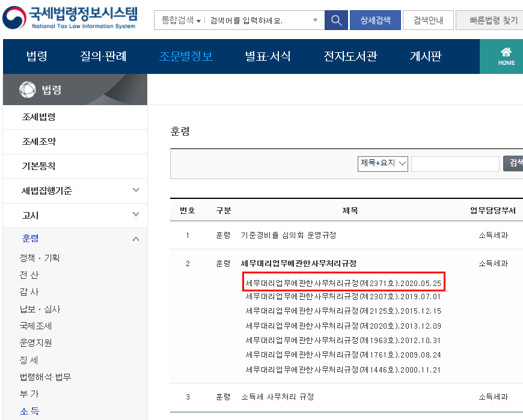Viewport: 523px width, 420px height.
Task: Open the 법령 main menu
Action: (x=37, y=56)
